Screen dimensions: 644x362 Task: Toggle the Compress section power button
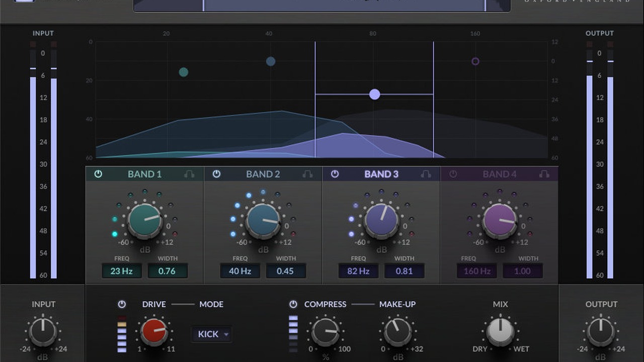[x=293, y=304]
